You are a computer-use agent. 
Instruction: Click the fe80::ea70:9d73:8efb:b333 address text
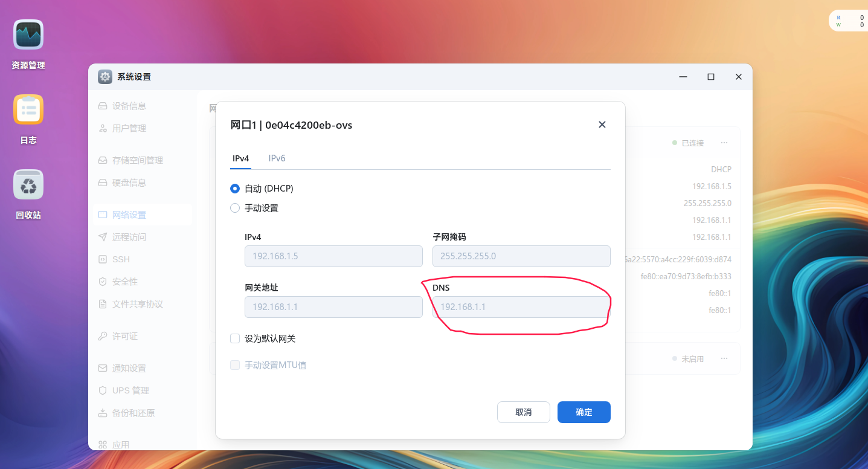coord(686,276)
